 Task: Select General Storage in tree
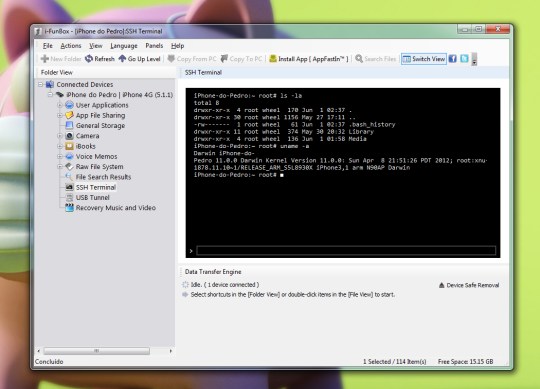tap(100, 126)
